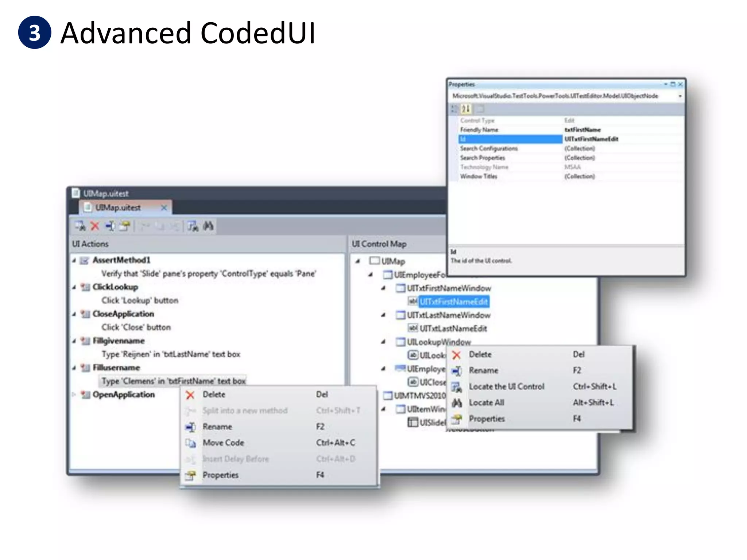747x560 pixels.
Task: Click the Locate UI Control icon in the editor toolbar
Action: click(x=193, y=226)
